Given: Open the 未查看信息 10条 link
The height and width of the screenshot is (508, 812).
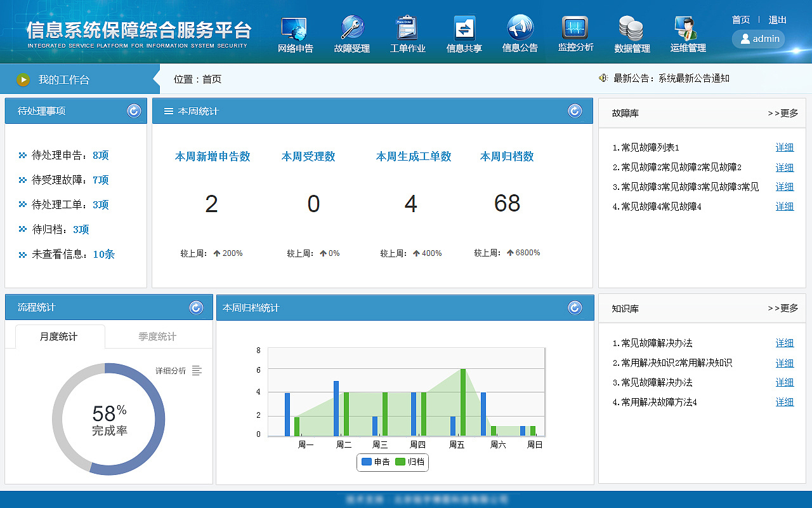Looking at the screenshot, I should [x=104, y=254].
